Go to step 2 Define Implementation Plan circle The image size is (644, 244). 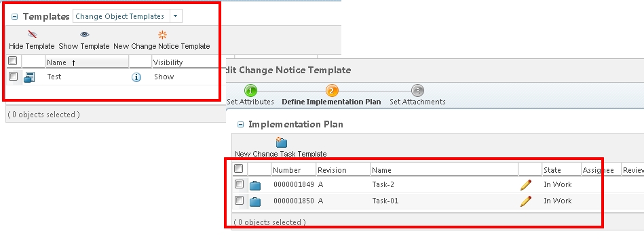point(332,91)
